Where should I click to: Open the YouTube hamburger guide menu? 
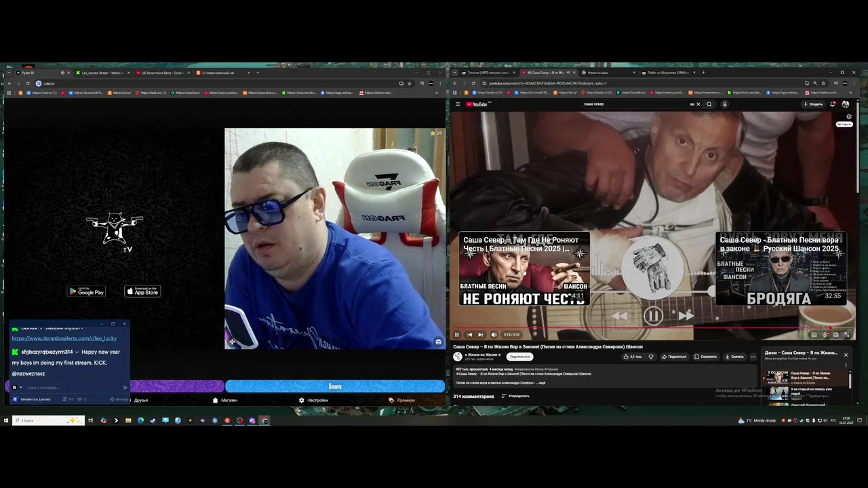pyautogui.click(x=458, y=104)
